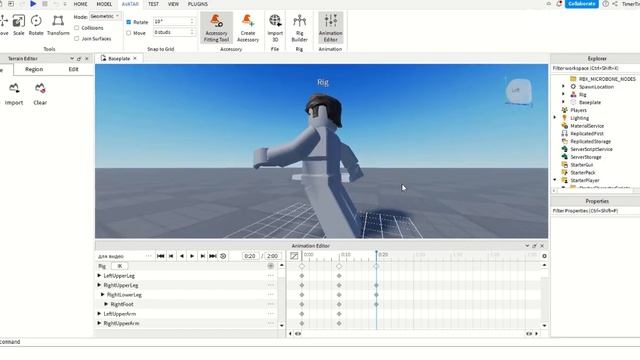640x360 pixels.
Task: Open the Mode Geometric dropdown
Action: pos(105,16)
